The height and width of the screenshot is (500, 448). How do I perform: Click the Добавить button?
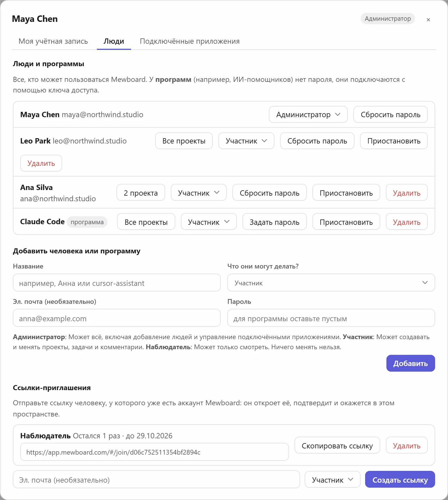(x=410, y=363)
